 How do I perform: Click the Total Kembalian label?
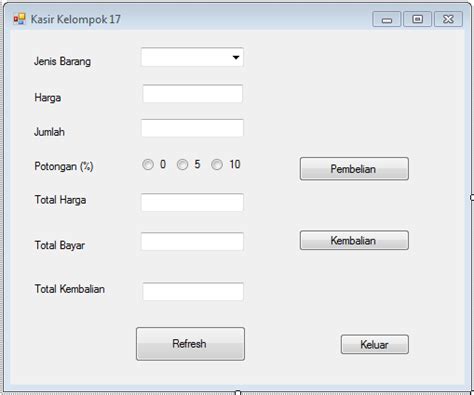70,289
